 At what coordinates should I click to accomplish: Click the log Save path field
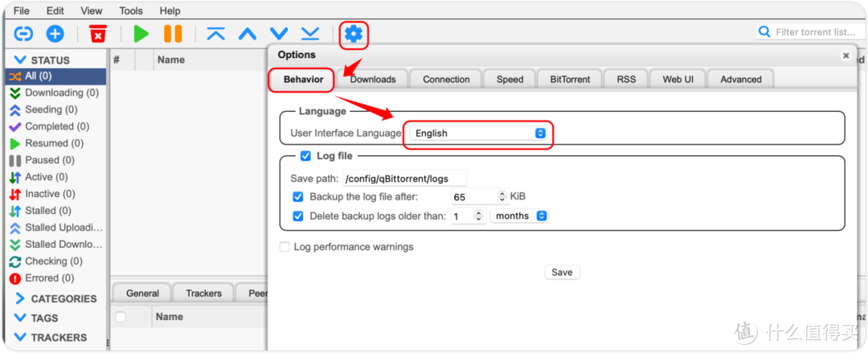pos(405,178)
